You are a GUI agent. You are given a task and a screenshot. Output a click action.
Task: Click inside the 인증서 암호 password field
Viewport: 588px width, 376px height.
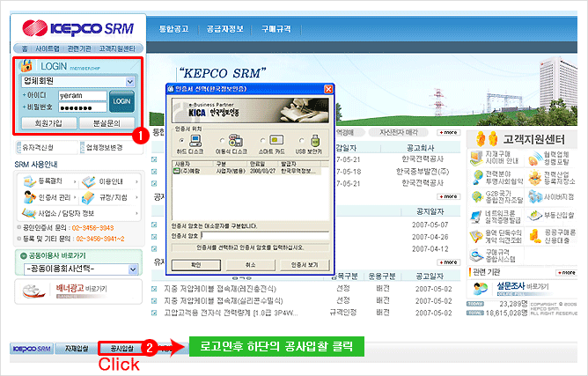point(265,236)
